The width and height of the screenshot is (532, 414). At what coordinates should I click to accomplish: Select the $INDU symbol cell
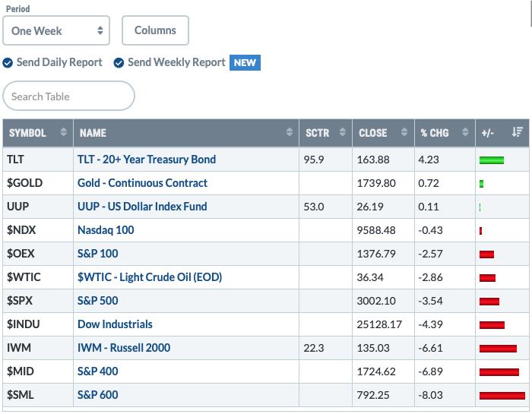click(38, 324)
